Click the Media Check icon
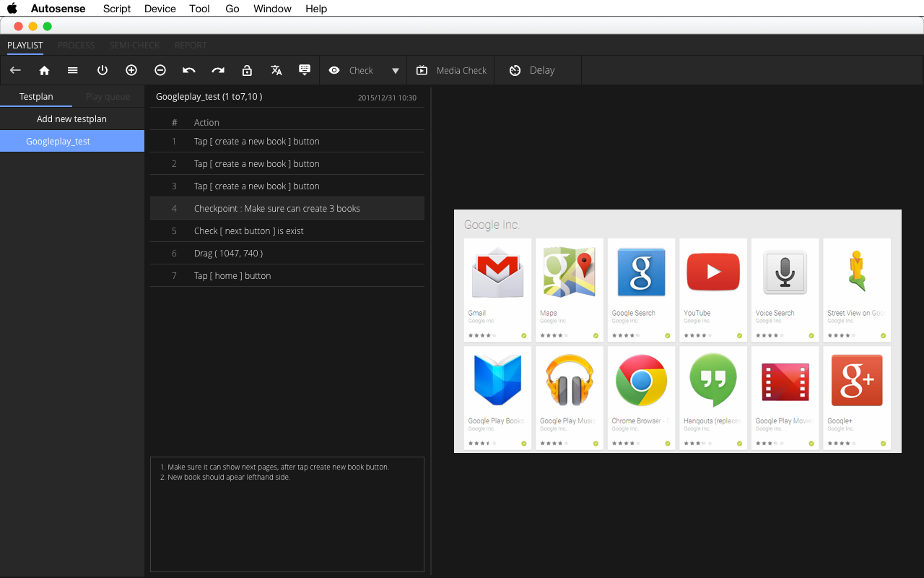924x578 pixels. coord(422,70)
